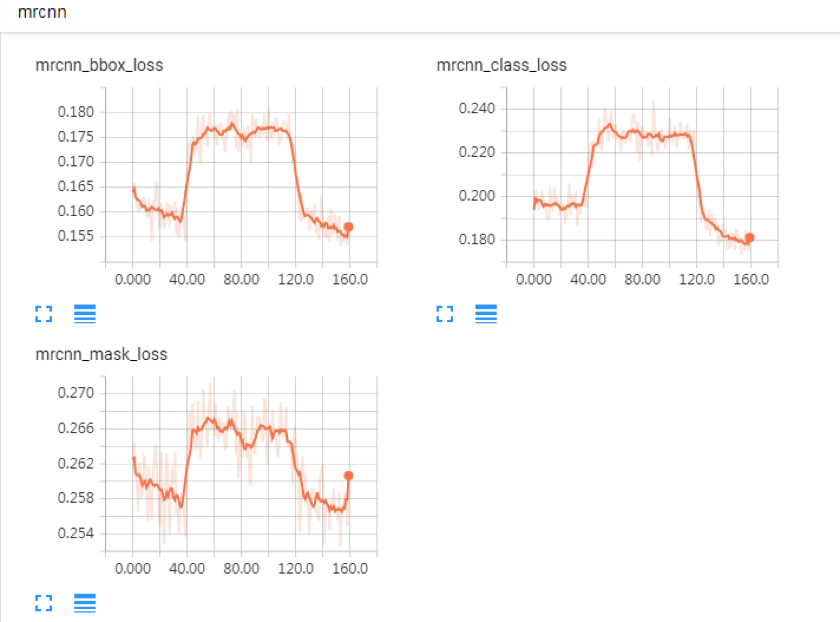Screen dimensions: 840x622
Task: Toggle log scale on the mrcnn_mask_loss chart
Action: pyautogui.click(x=85, y=603)
